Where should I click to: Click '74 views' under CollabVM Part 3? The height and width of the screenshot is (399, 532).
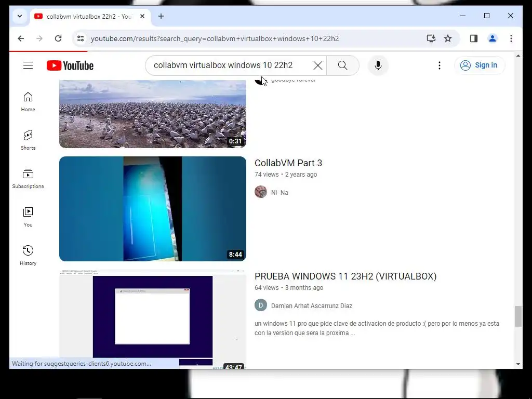point(267,175)
